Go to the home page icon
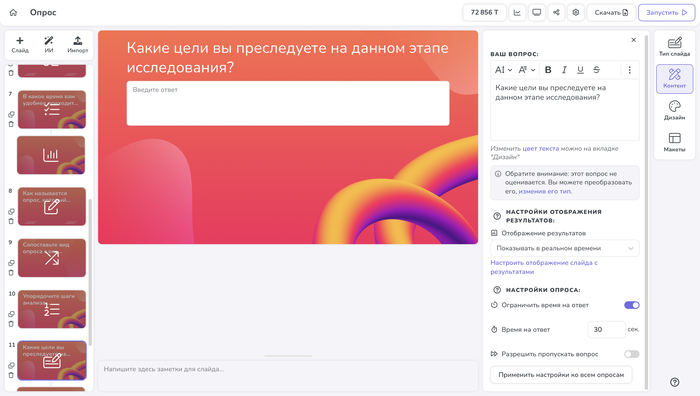Viewport: 700px width, 396px height. pos(13,13)
